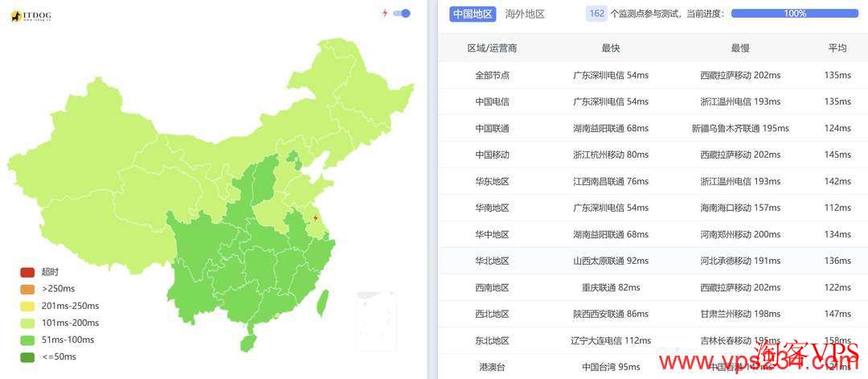868x379 pixels.
Task: Click 山西太原联通 92ms cell
Action: pos(611,261)
